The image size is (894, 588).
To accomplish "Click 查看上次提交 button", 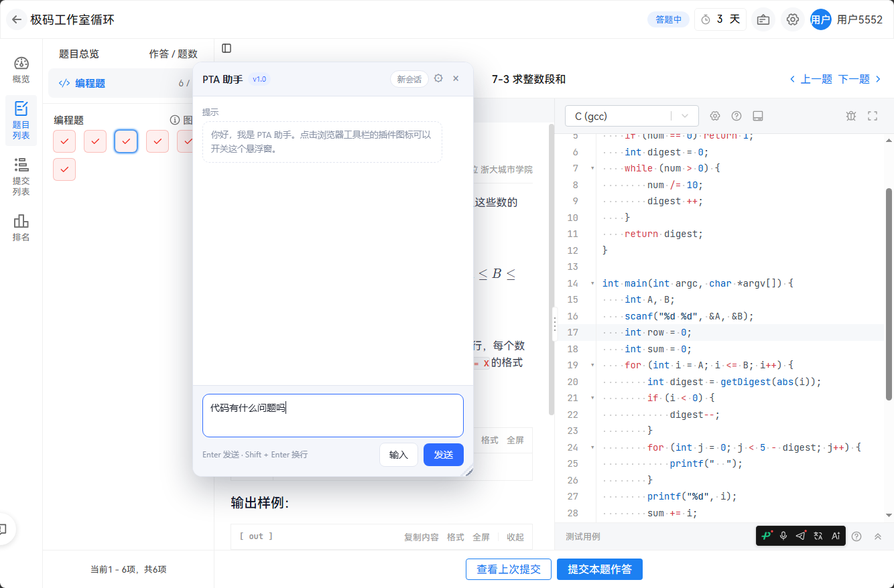I will click(x=509, y=569).
